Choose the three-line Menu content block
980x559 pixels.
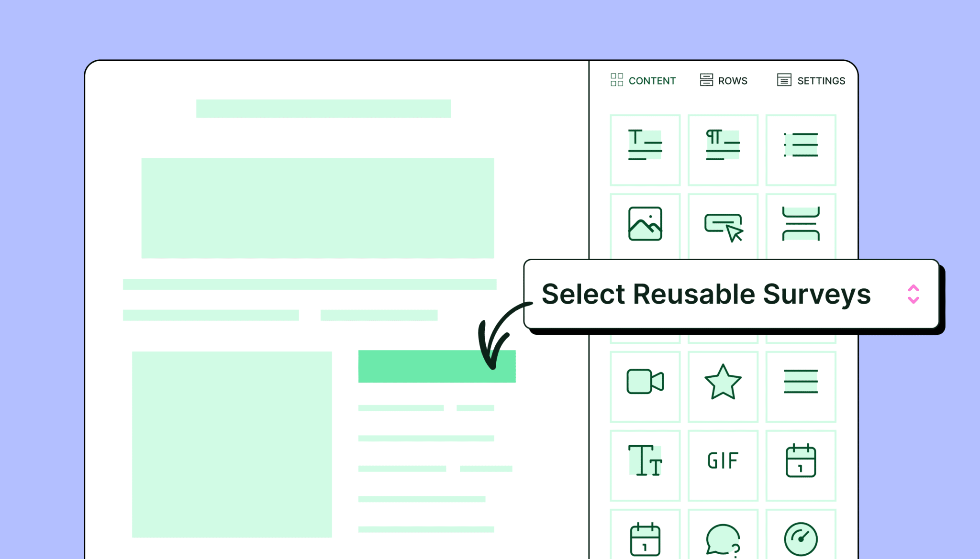click(801, 387)
